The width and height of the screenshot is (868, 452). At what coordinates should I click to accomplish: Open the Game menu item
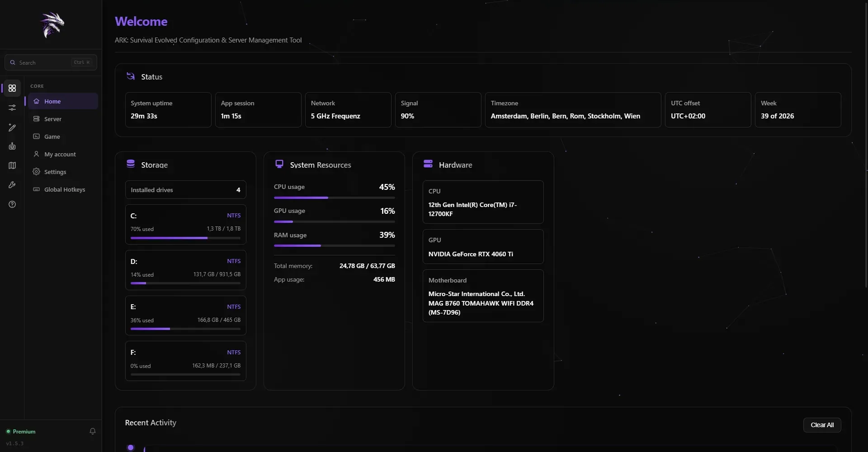point(63,137)
